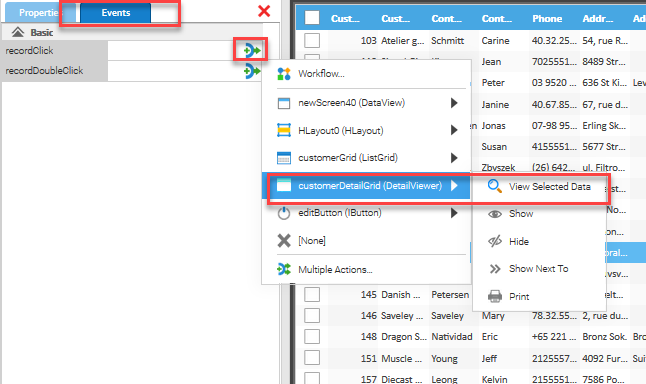646x384 pixels.
Task: Click the Danish ... customer cell
Action: click(400, 295)
